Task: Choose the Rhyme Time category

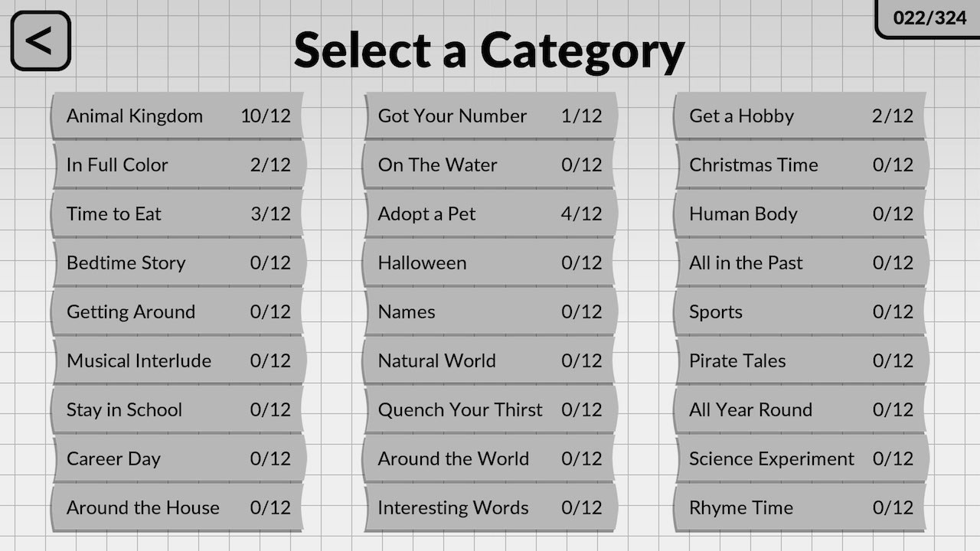Action: coord(801,508)
